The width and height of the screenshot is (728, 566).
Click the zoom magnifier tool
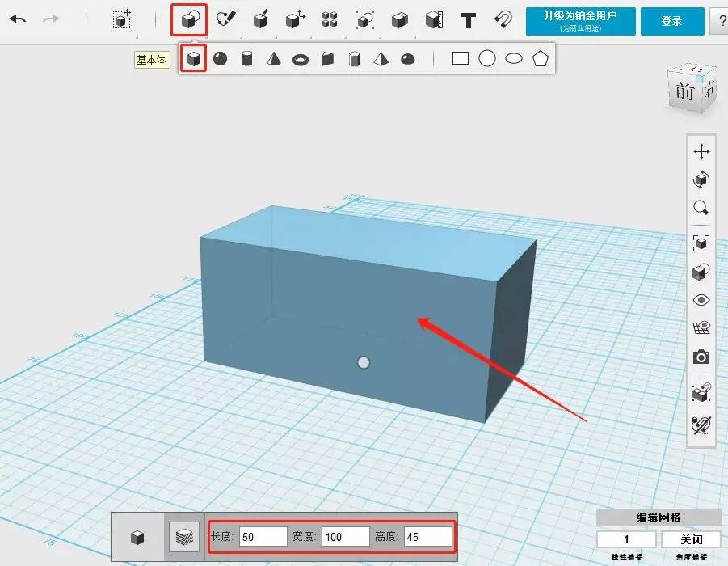pyautogui.click(x=701, y=208)
